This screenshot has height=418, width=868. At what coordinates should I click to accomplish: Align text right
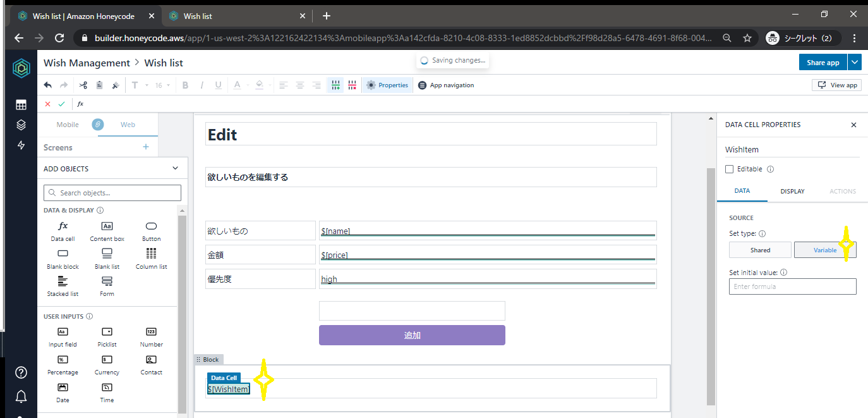click(x=317, y=85)
